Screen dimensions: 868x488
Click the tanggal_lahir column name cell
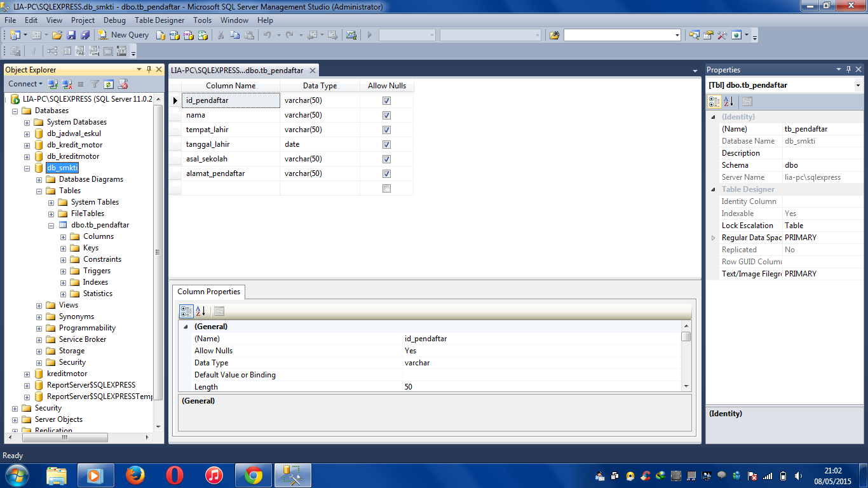tap(231, 144)
